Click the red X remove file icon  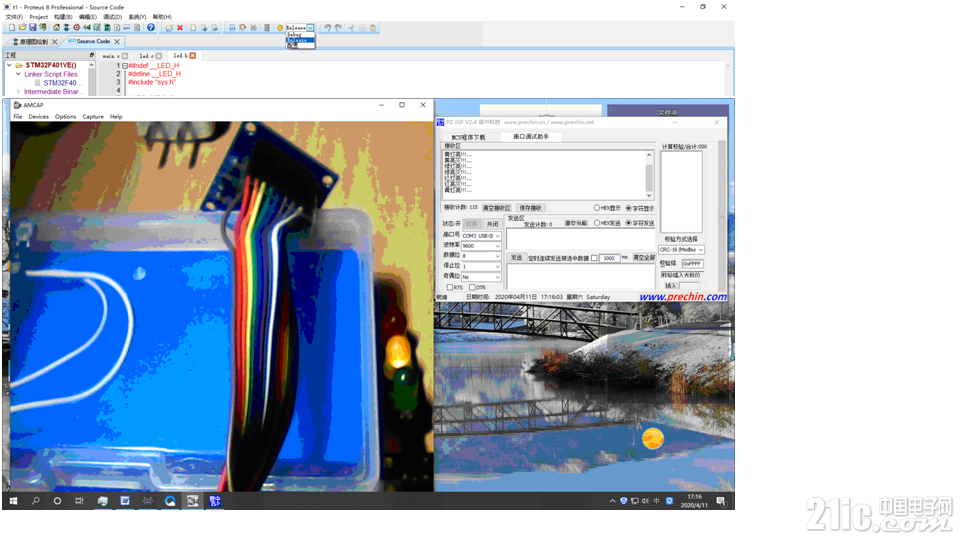click(x=180, y=28)
